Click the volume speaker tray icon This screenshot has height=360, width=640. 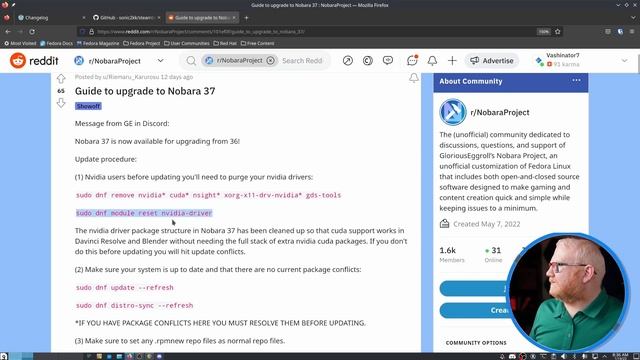564,356
